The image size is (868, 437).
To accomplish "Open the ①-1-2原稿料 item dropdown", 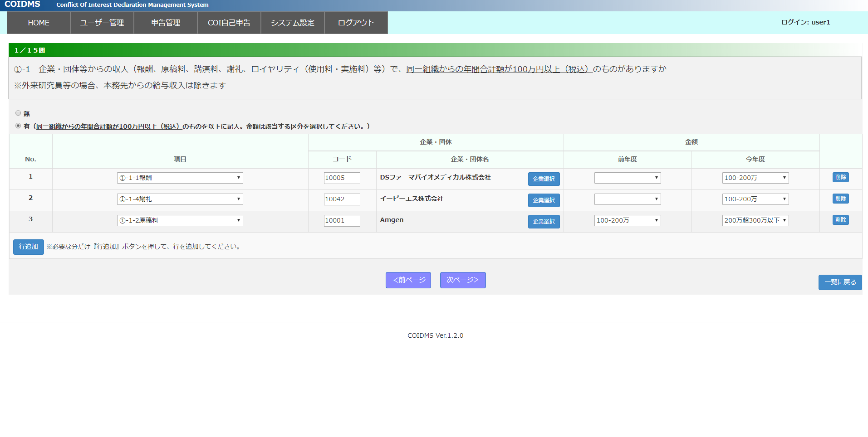I will (x=180, y=220).
